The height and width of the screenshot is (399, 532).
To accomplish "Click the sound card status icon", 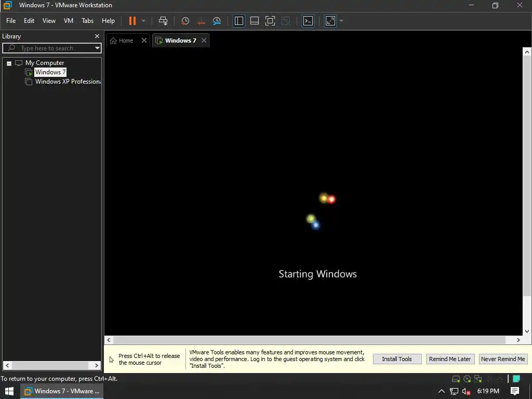I will [x=489, y=379].
